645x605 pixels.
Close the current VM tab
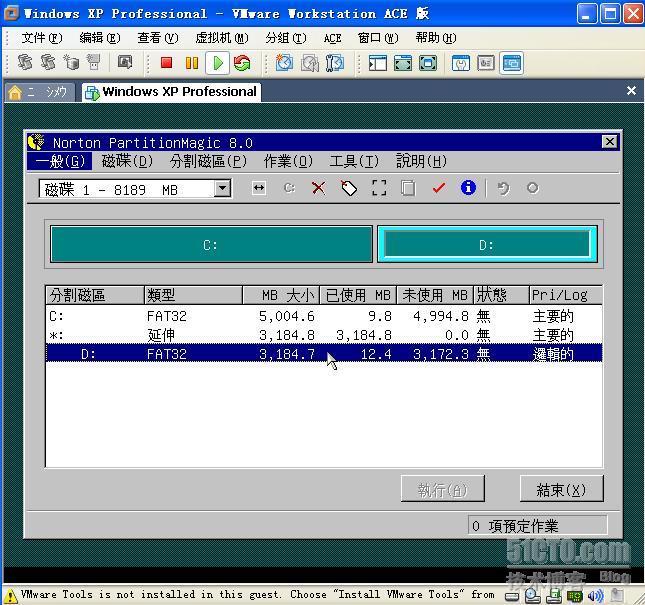631,90
